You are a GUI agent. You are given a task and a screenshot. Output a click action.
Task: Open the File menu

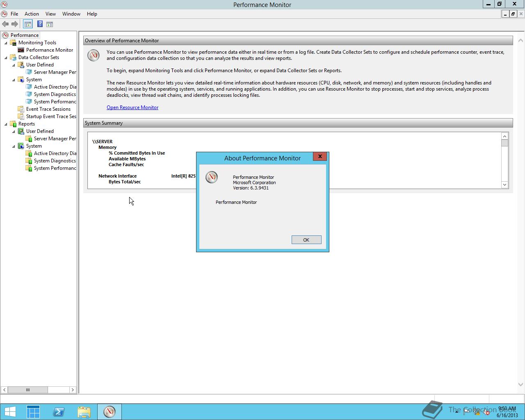(x=14, y=14)
